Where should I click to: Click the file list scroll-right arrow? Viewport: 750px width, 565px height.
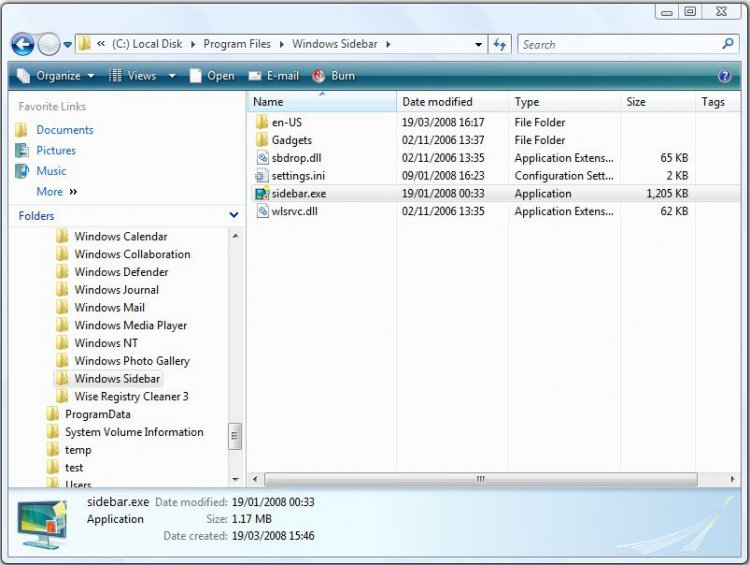pyautogui.click(x=732, y=479)
